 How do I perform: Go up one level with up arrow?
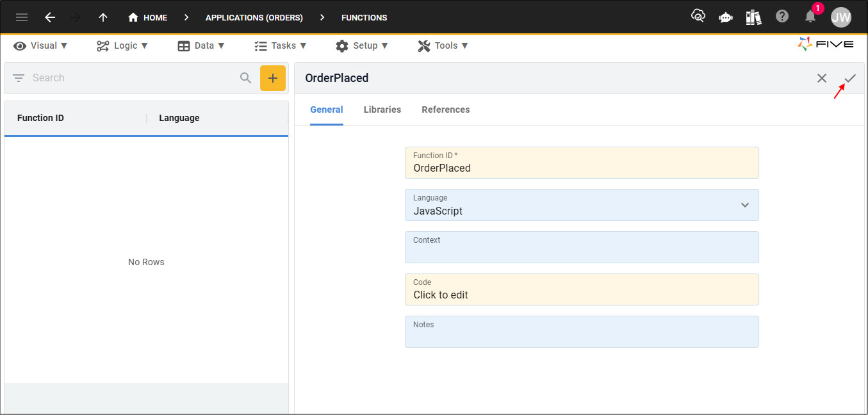tap(103, 17)
